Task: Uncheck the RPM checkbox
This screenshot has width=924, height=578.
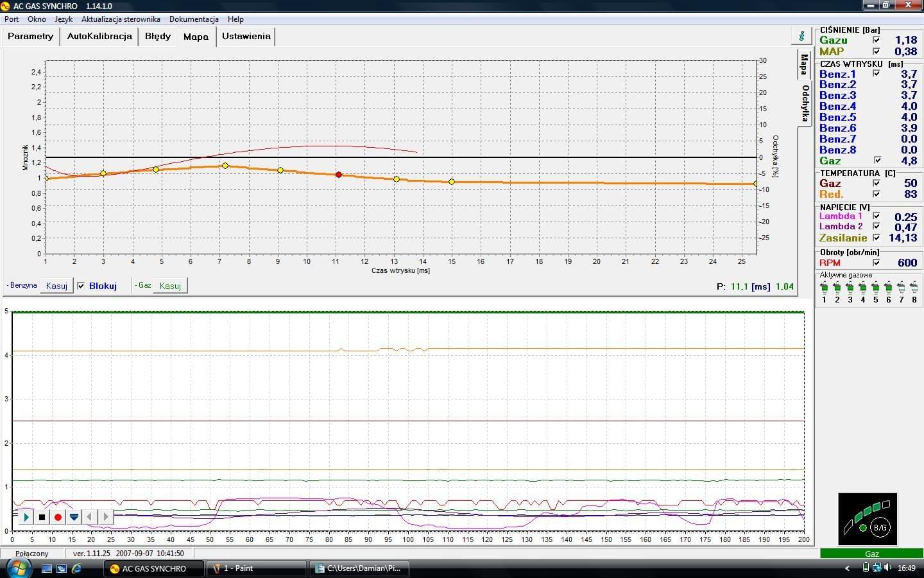Action: [x=877, y=263]
